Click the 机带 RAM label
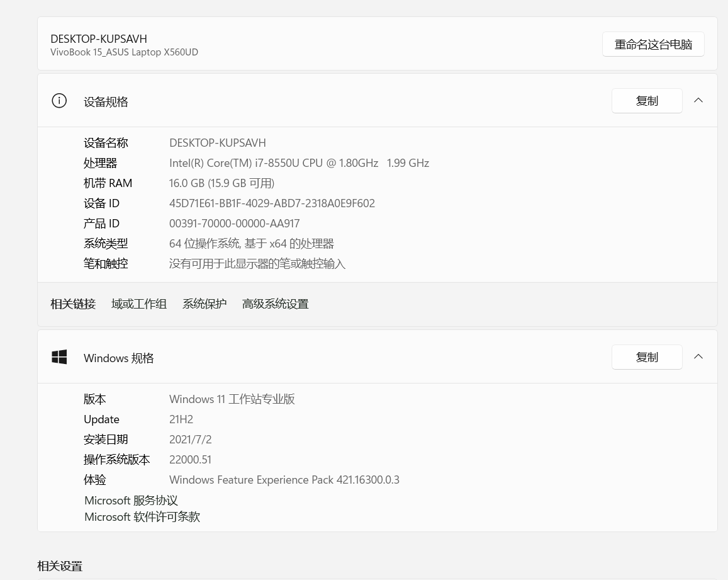Image resolution: width=728 pixels, height=580 pixels. [108, 183]
